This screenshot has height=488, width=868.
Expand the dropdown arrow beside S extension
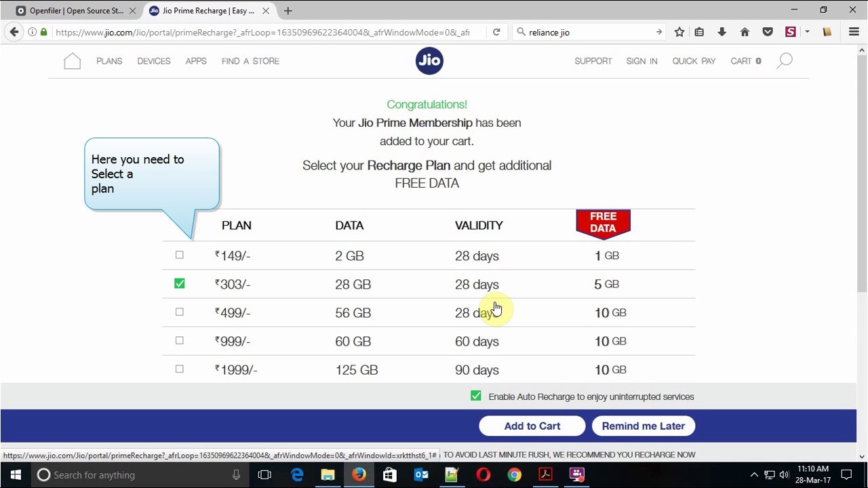807,32
